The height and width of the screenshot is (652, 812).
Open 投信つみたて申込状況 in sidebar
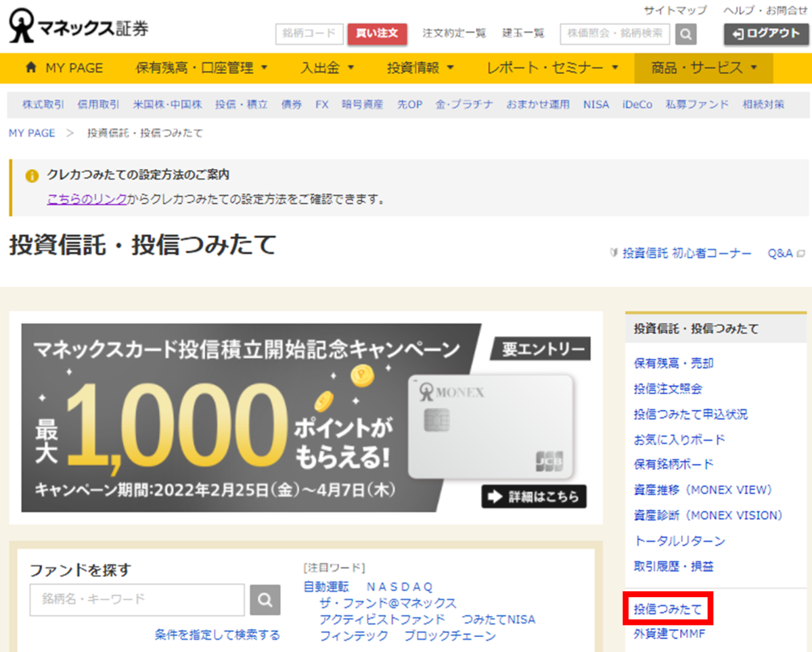pyautogui.click(x=691, y=414)
